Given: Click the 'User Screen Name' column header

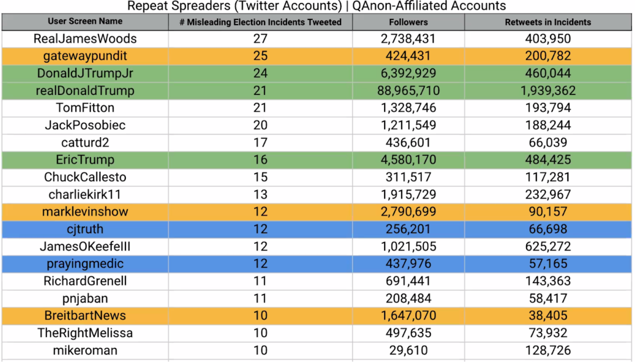Looking at the screenshot, I should pos(85,21).
